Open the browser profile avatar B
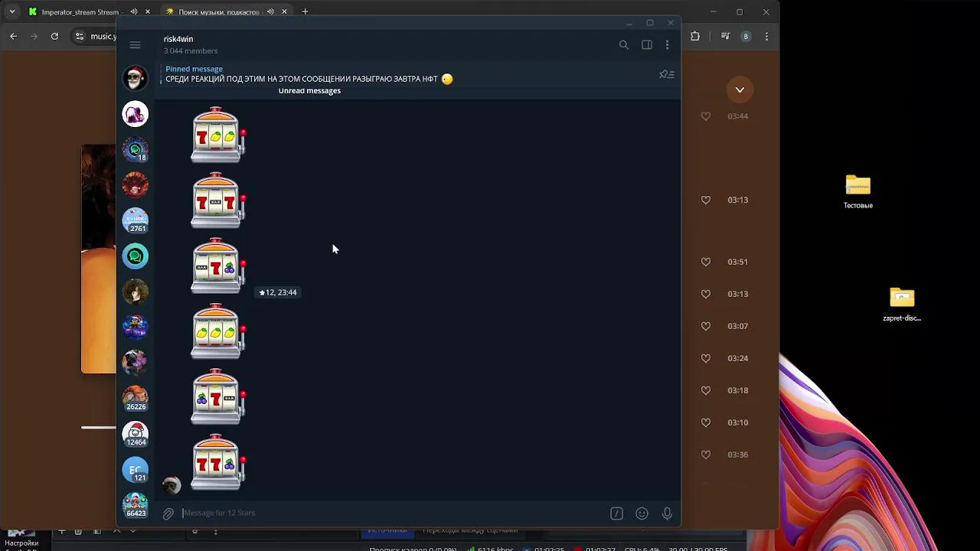This screenshot has width=980, height=551. [x=746, y=36]
